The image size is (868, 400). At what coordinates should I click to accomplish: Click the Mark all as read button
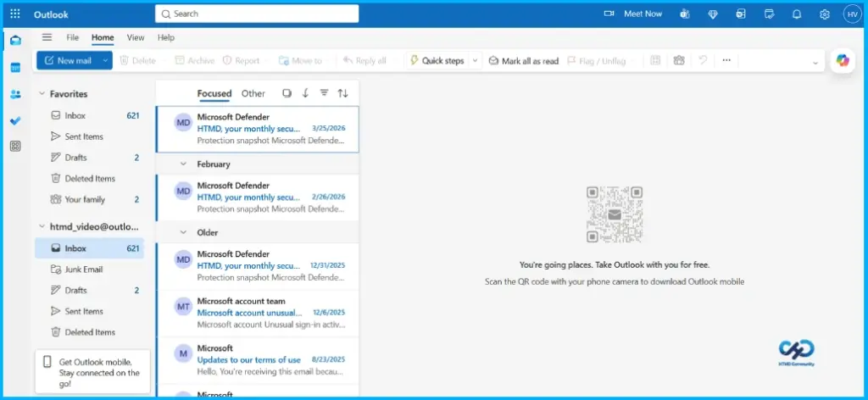tap(524, 61)
